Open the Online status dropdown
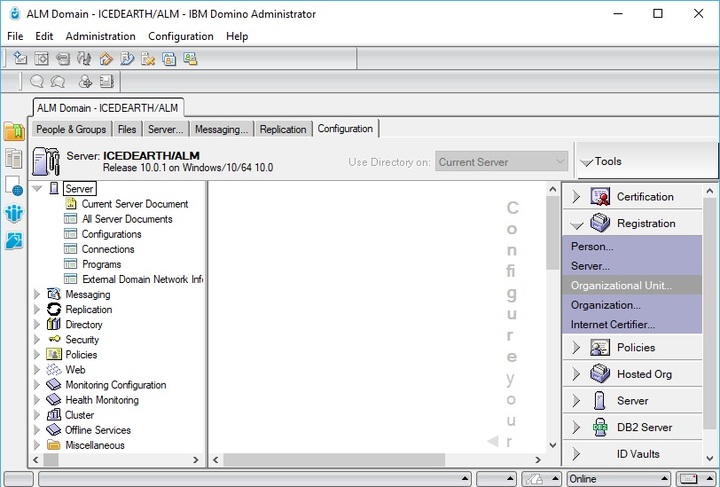Image resolution: width=720 pixels, height=487 pixels. pos(618,479)
